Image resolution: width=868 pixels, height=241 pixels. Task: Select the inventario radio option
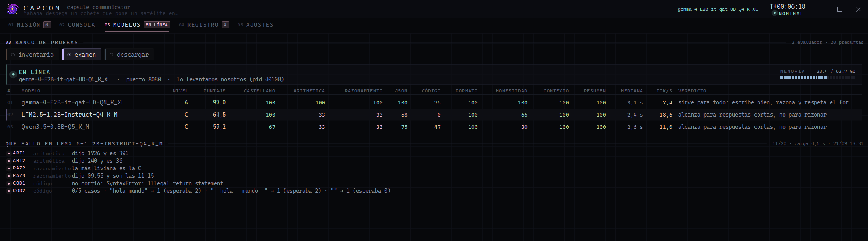point(32,55)
